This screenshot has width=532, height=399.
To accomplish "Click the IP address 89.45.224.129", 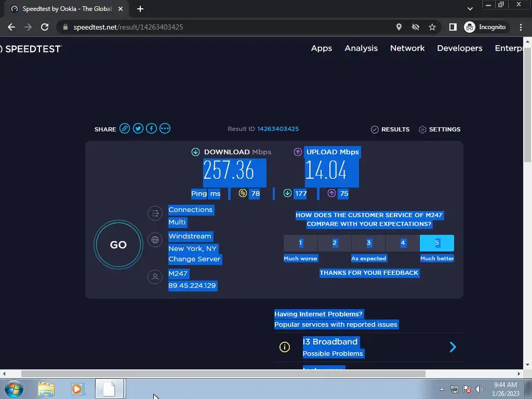I will [192, 285].
